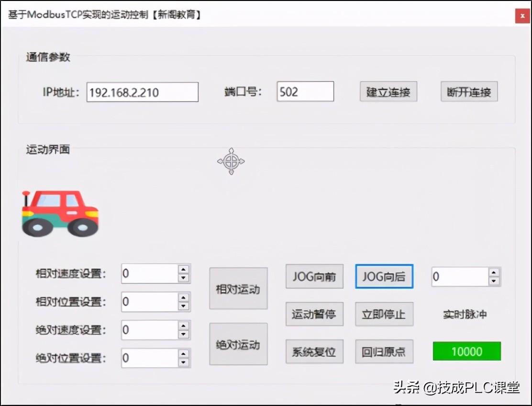The image size is (532, 406).
Task: Click the 相对运动 button
Action: click(x=238, y=289)
